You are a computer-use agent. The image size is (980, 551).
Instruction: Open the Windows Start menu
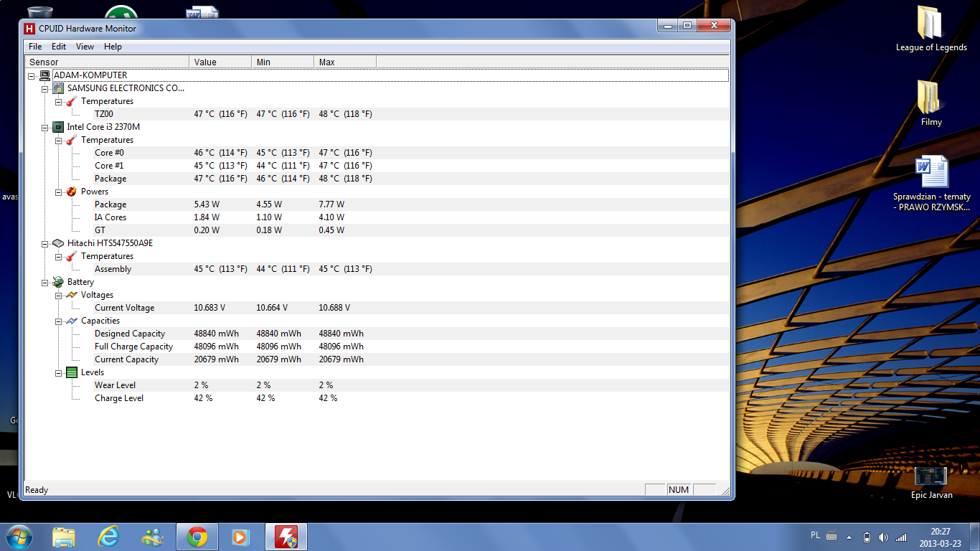(19, 537)
